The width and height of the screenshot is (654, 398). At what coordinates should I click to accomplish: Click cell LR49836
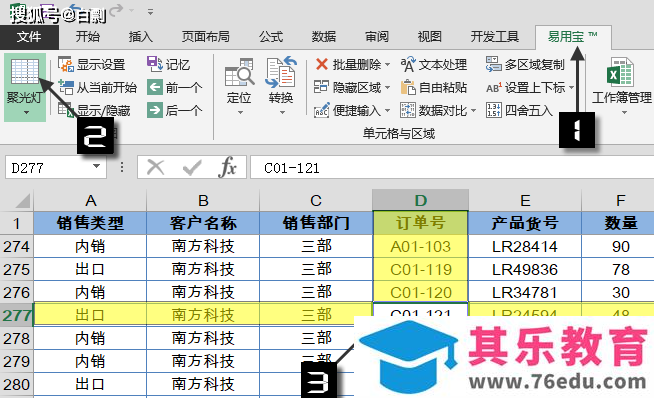pyautogui.click(x=525, y=270)
